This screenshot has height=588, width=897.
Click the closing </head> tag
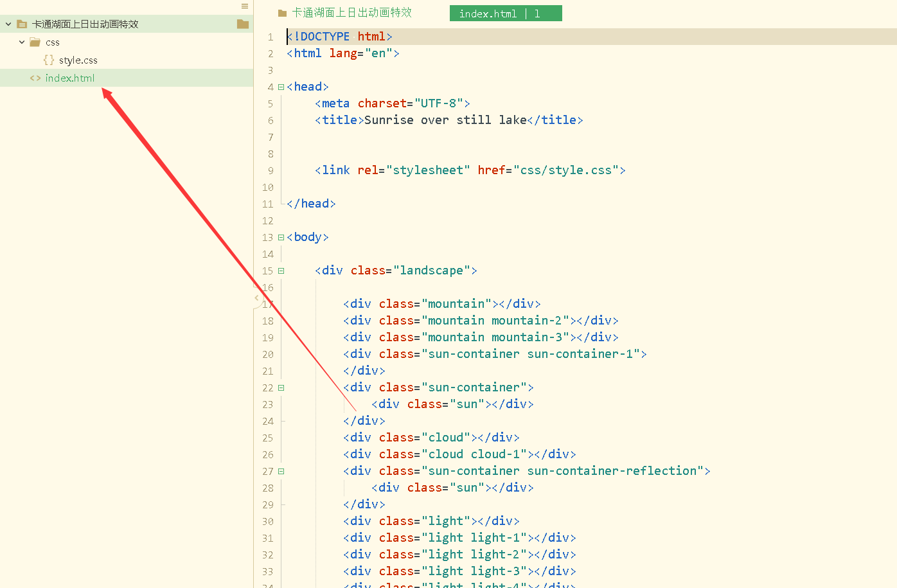[x=311, y=204]
